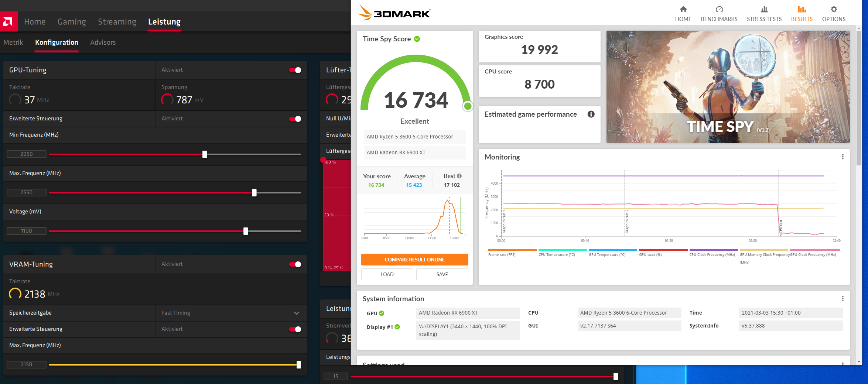This screenshot has height=384, width=868.
Task: Open 3DMark Results chart icon
Action: coord(802,9)
